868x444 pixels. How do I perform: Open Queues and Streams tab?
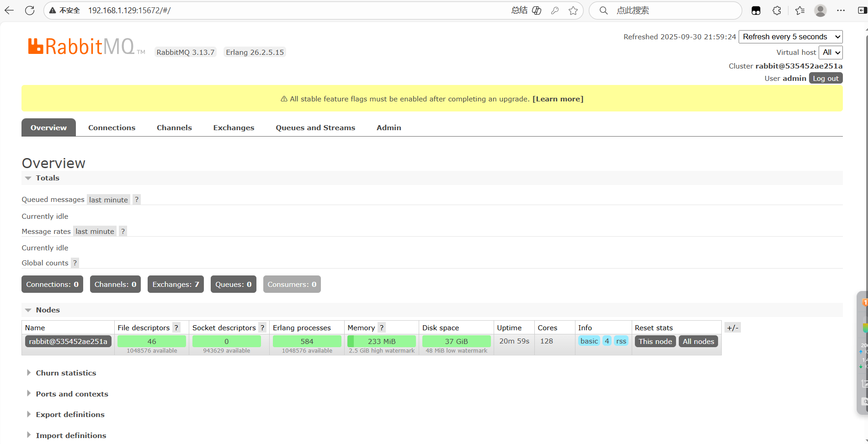[315, 127]
